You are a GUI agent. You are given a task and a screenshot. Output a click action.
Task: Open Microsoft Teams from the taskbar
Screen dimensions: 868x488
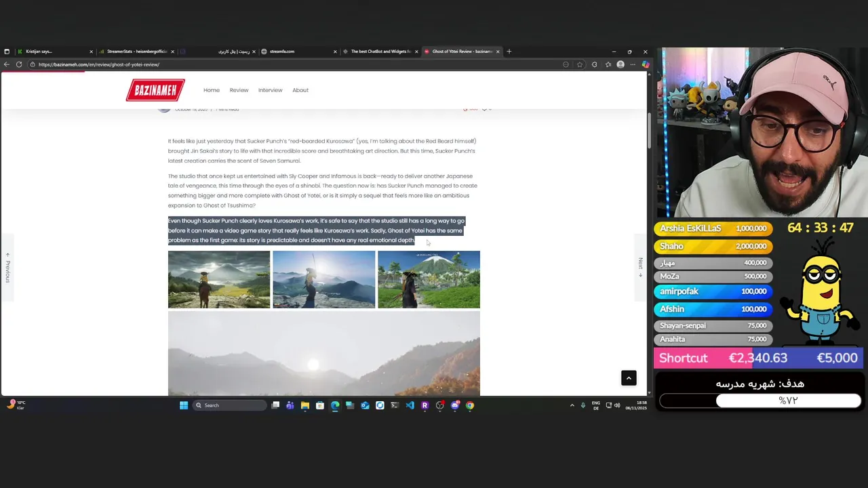(x=290, y=405)
